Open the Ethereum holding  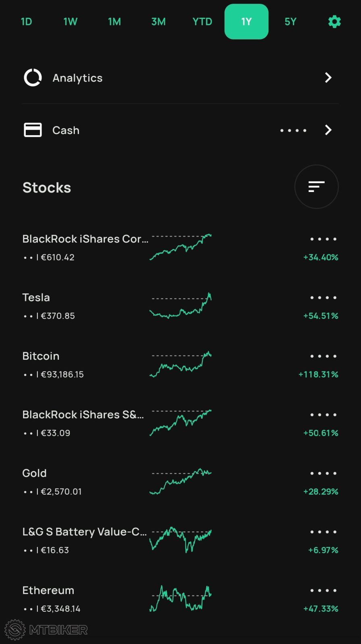tap(48, 590)
